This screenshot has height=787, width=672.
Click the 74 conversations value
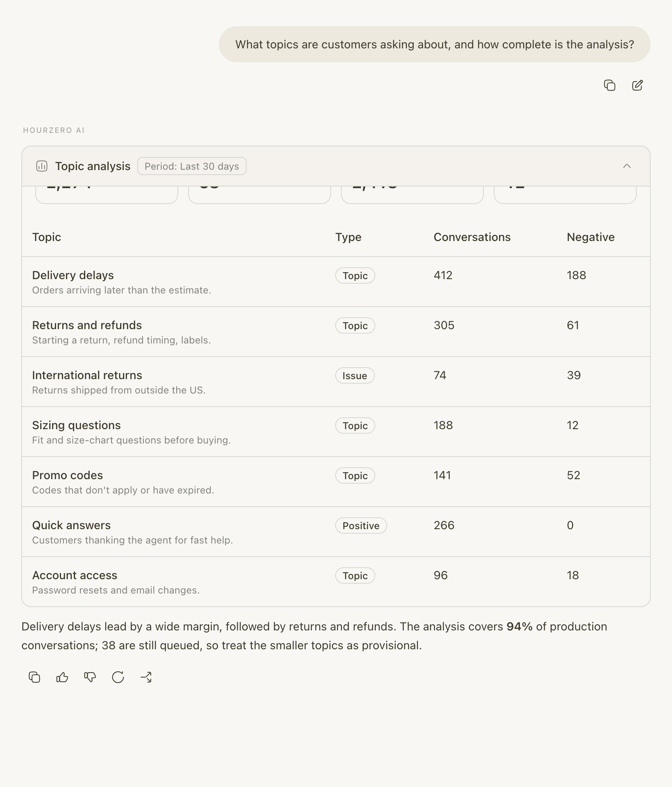(440, 375)
